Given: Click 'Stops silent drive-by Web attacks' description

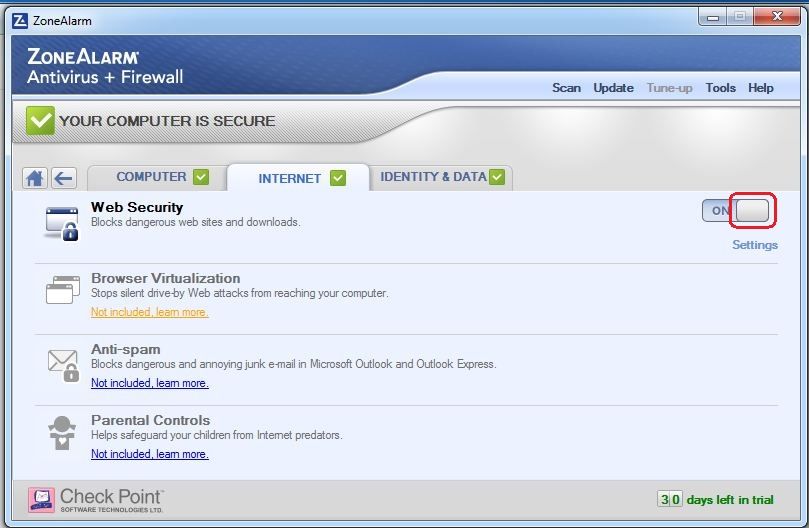Looking at the screenshot, I should (239, 293).
